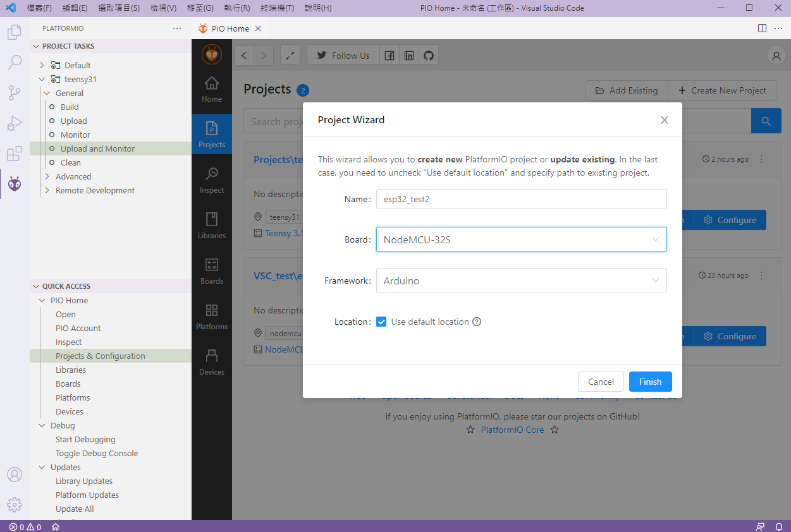
Task: Run the Upload and Monitor task
Action: point(111,148)
